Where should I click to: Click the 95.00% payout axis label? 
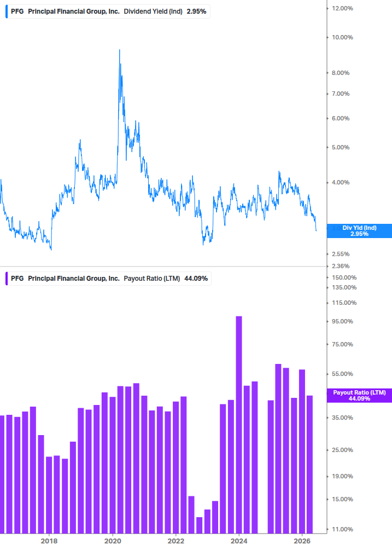tap(342, 322)
